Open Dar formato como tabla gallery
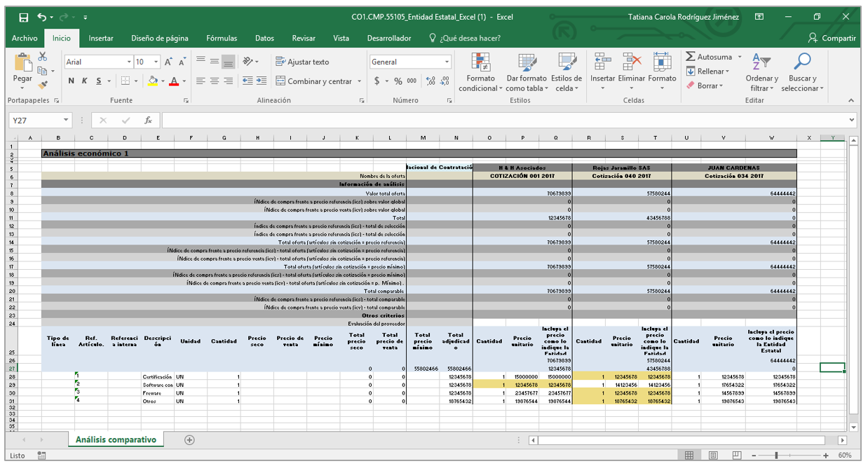Image resolution: width=868 pixels, height=466 pixels. [x=527, y=72]
